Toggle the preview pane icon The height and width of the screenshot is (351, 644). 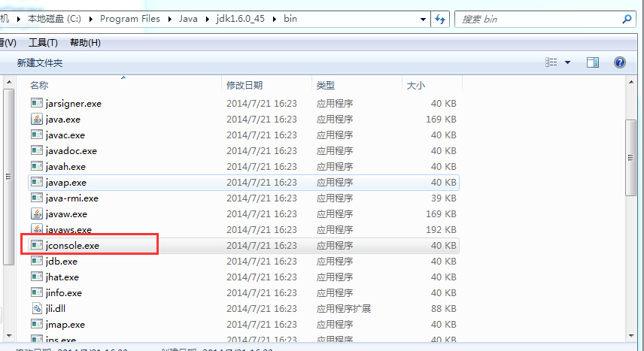[593, 62]
